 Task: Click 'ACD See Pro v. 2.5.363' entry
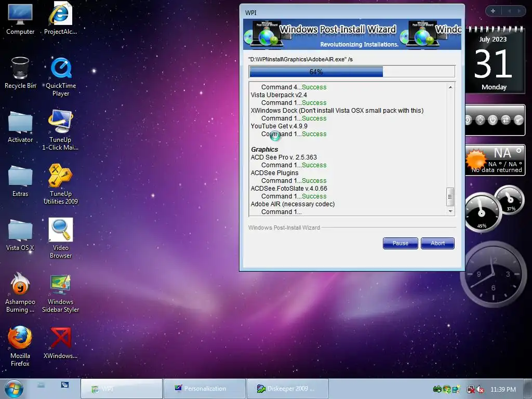click(284, 157)
